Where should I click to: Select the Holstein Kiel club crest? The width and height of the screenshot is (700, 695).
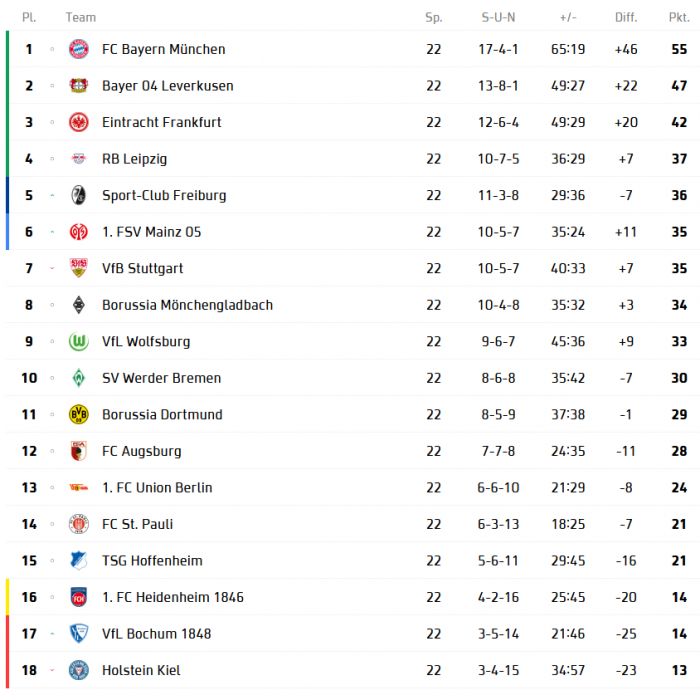point(79,670)
